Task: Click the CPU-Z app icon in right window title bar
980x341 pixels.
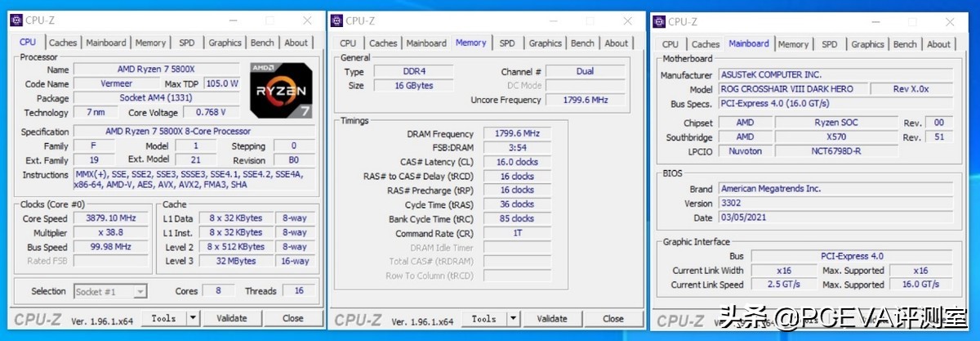Action: coord(659,22)
